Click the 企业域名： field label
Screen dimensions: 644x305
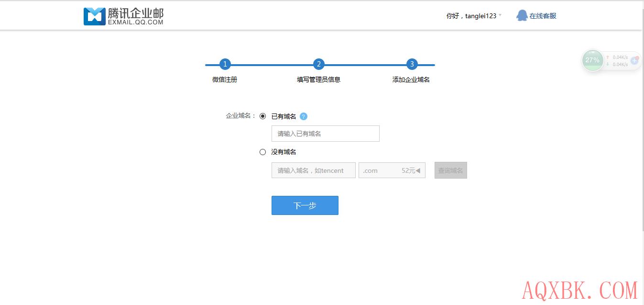click(241, 116)
